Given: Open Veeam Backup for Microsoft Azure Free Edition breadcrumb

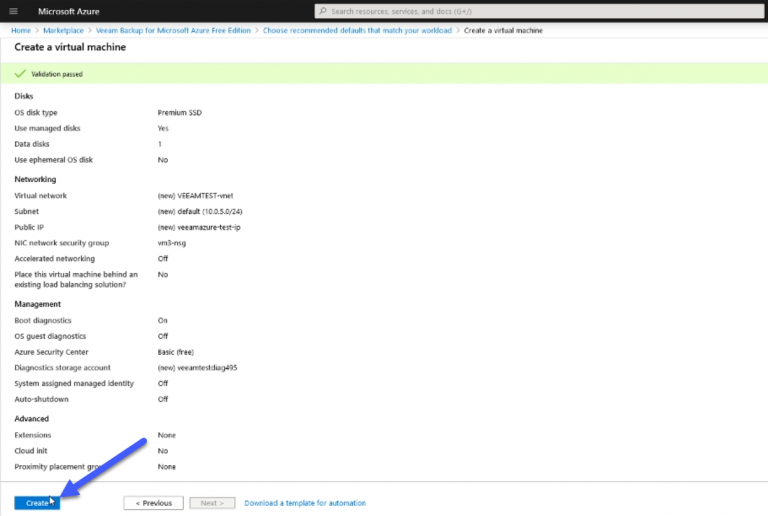Looking at the screenshot, I should pyautogui.click(x=173, y=30).
